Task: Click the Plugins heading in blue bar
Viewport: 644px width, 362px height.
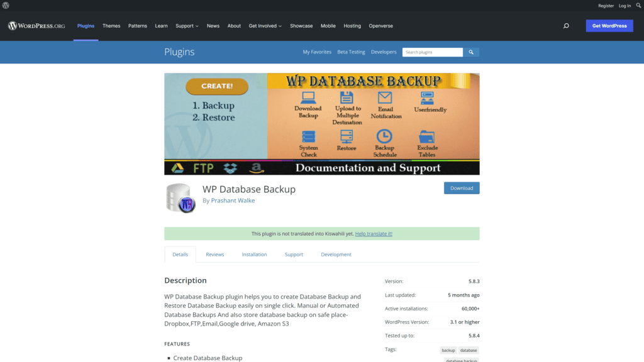Action: (x=179, y=52)
